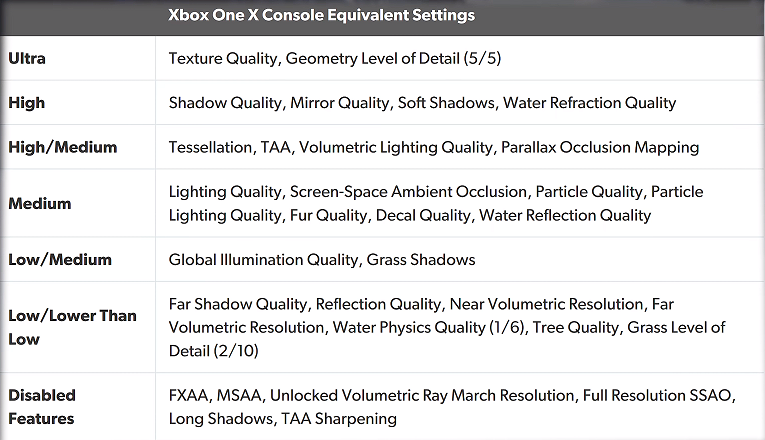Select the Disabled Features row label

pyautogui.click(x=42, y=407)
